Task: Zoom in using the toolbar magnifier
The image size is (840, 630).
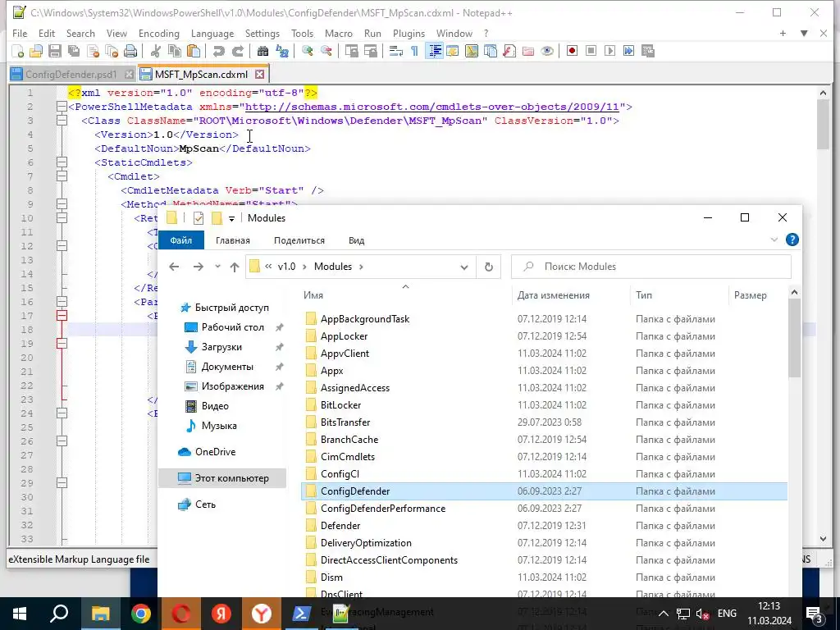Action: click(x=307, y=51)
